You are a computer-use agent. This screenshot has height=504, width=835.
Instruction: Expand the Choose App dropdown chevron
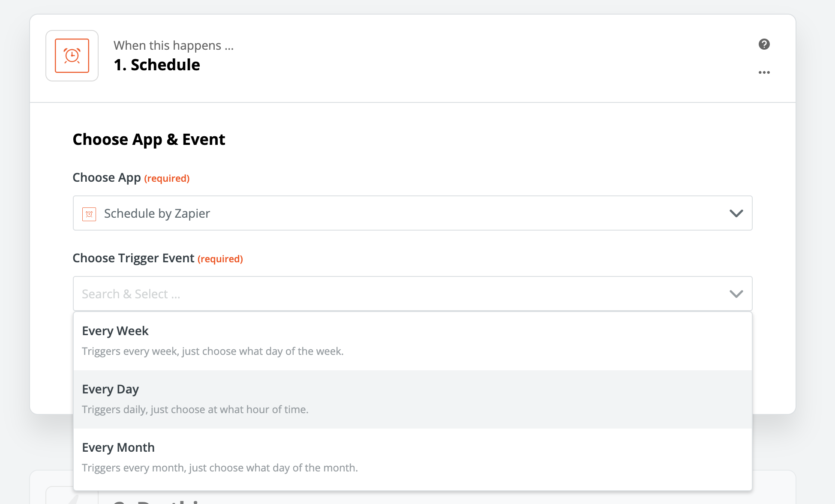736,213
